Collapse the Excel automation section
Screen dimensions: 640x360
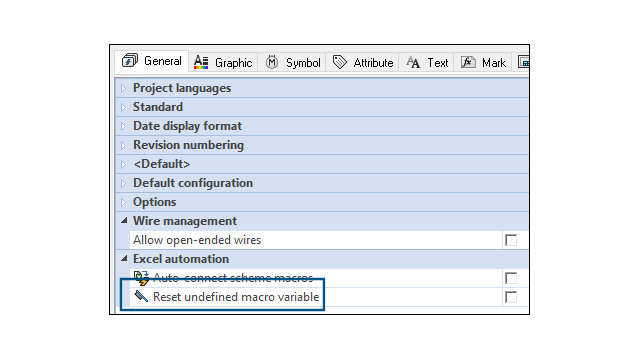coord(124,259)
